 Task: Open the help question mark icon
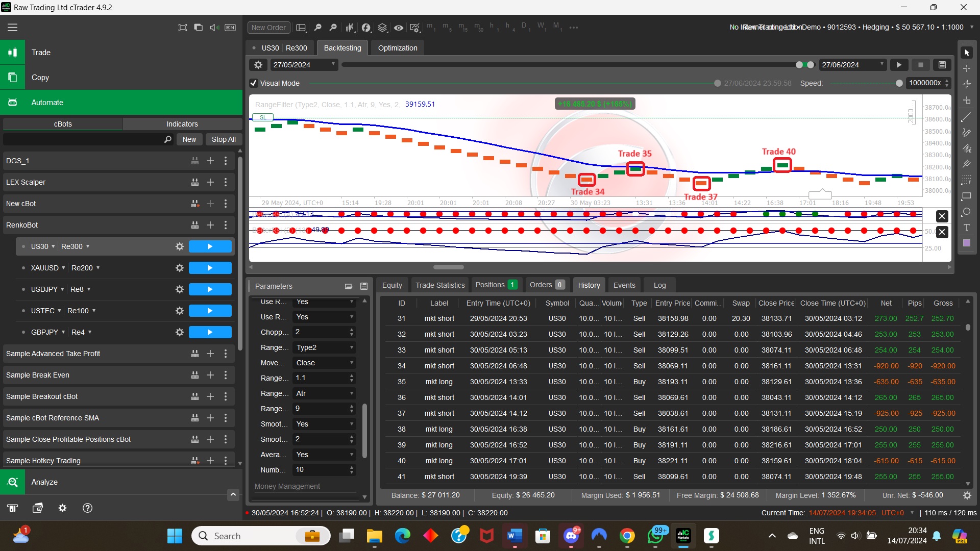87,508
